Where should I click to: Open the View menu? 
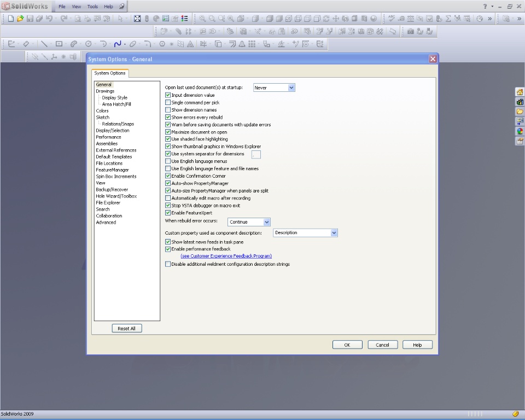pyautogui.click(x=77, y=7)
